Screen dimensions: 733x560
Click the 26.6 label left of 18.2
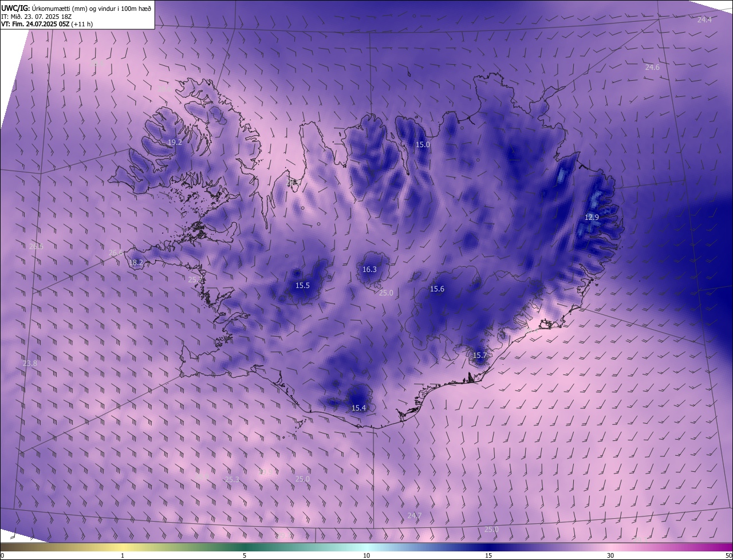pyautogui.click(x=116, y=253)
